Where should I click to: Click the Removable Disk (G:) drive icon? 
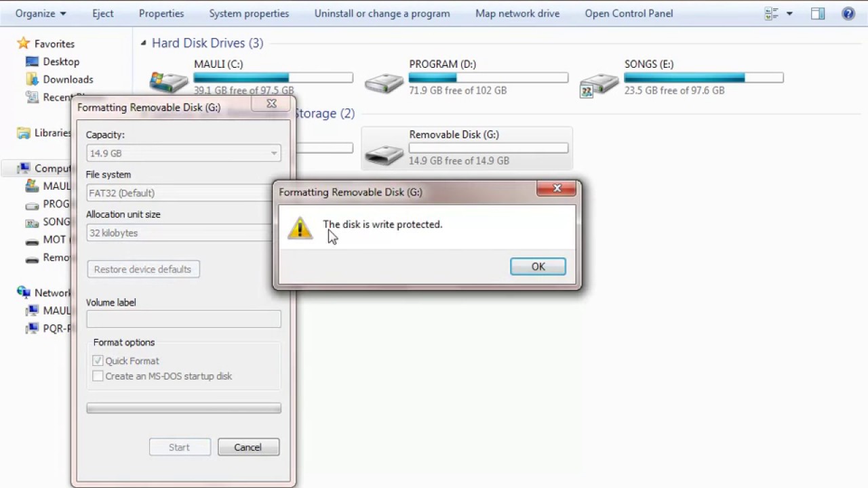tap(384, 154)
